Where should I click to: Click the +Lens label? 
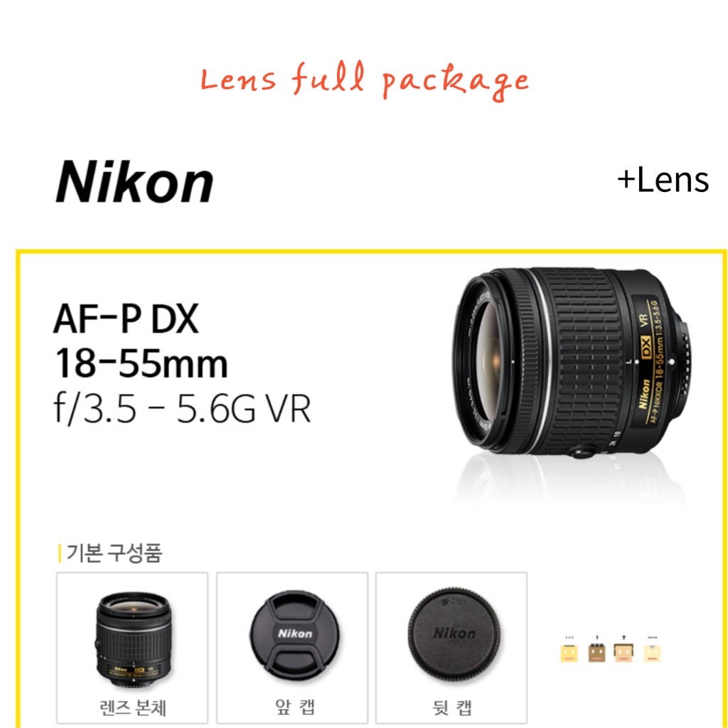click(663, 180)
